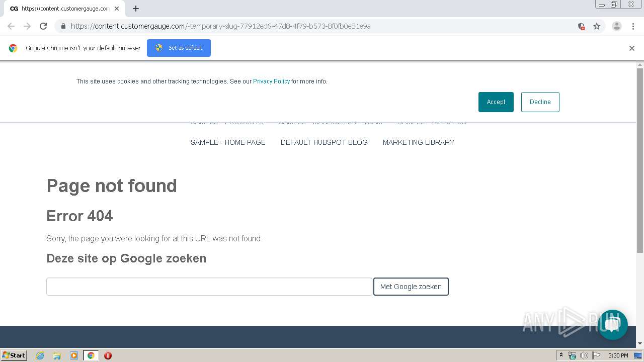The image size is (644, 362).
Task: Bookmark this page with the star icon
Action: (x=597, y=26)
